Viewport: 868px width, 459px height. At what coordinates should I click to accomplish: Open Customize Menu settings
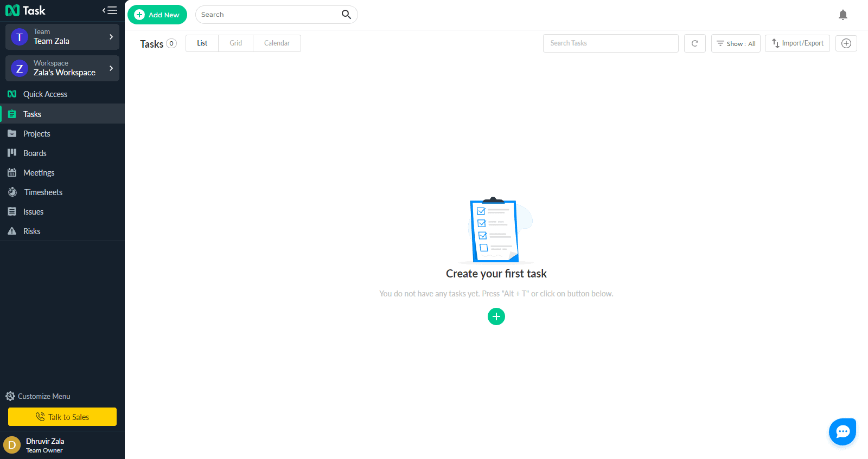pos(38,396)
